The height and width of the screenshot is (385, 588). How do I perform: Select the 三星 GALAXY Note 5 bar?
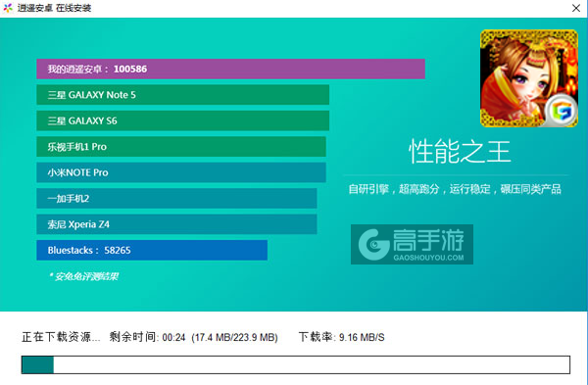[183, 95]
